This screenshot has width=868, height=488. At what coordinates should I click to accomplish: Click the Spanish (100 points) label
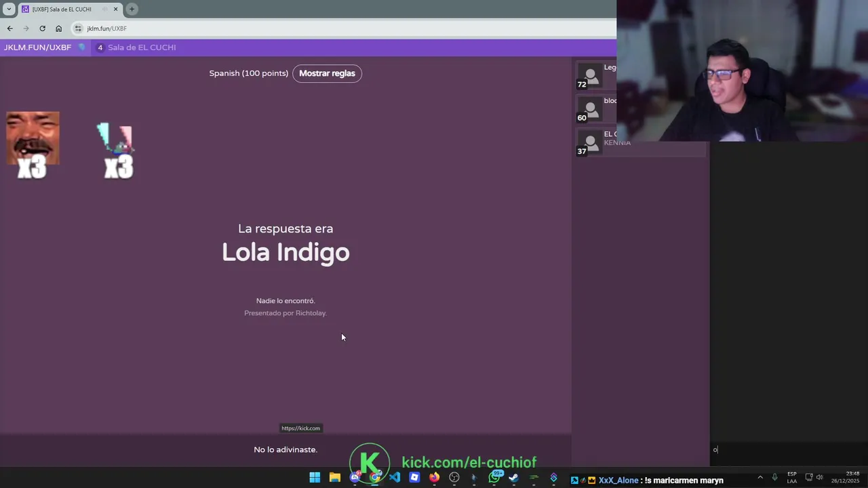tap(248, 73)
